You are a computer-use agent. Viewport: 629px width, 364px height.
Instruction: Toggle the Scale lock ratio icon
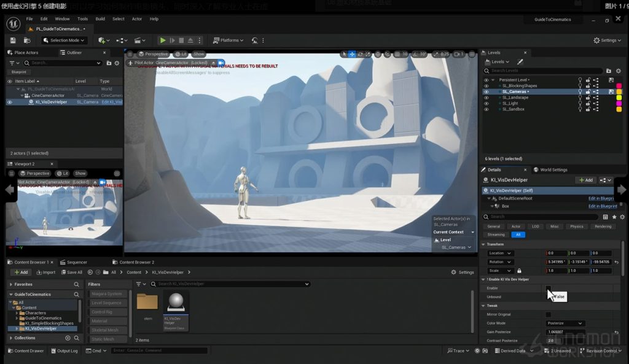pyautogui.click(x=519, y=271)
